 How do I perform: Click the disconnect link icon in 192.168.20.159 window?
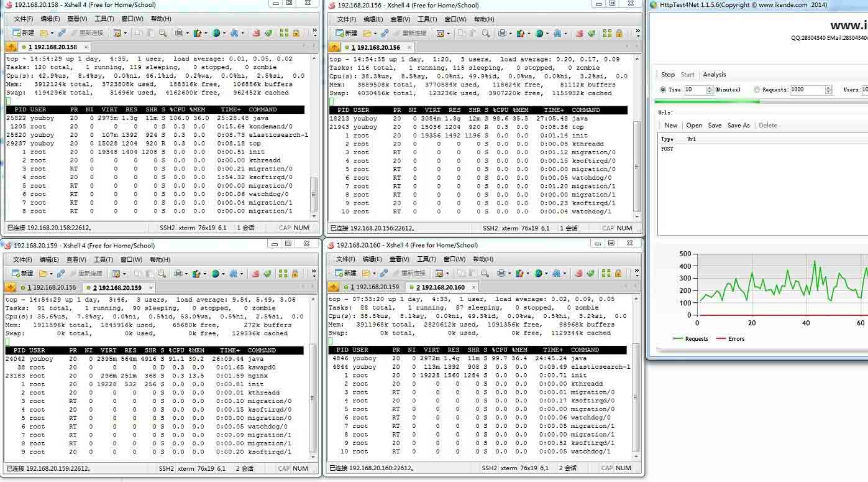click(x=61, y=274)
